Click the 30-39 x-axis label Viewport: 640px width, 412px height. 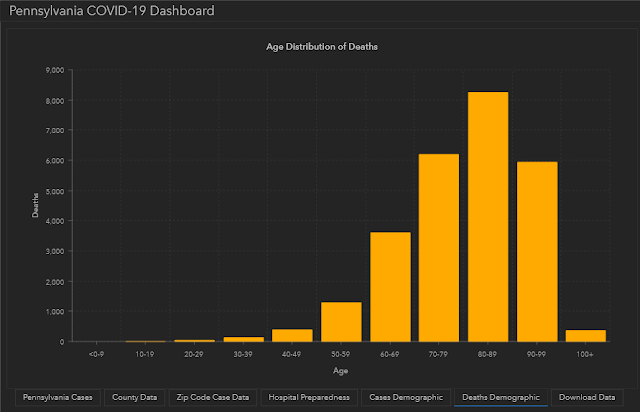click(243, 354)
